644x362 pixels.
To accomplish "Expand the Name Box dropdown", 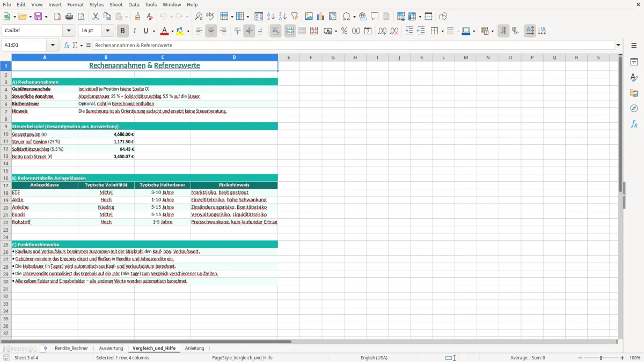I will (53, 45).
